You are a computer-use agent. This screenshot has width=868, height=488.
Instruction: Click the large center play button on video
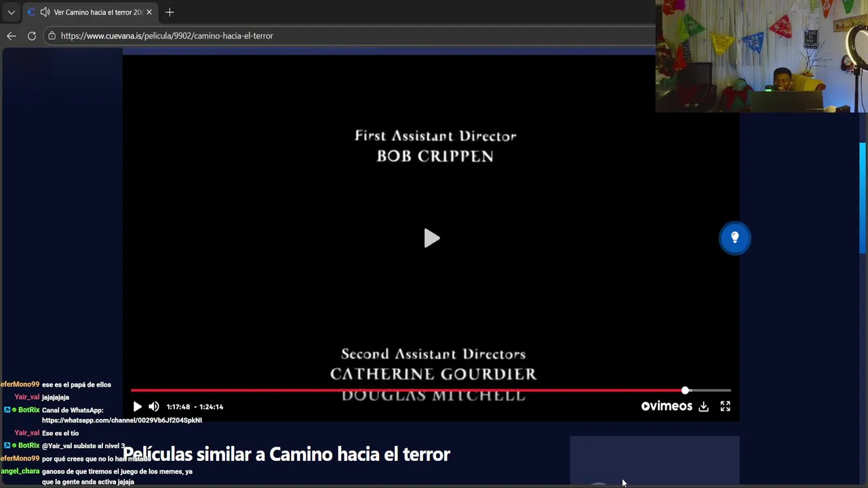pos(432,238)
